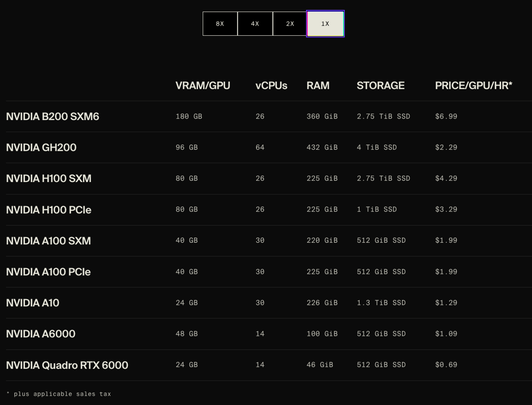The height and width of the screenshot is (405, 532).
Task: Click the 360 GiB RAM value
Action: tap(322, 116)
